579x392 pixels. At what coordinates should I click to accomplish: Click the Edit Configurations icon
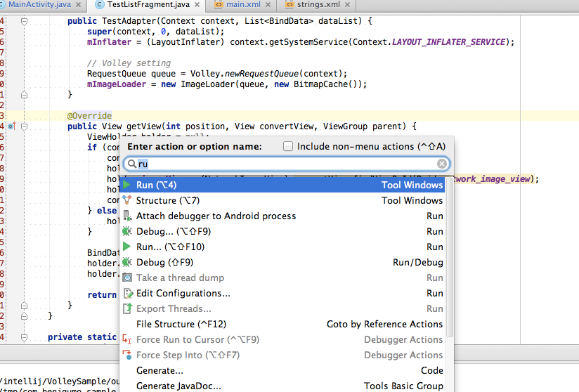[x=126, y=293]
